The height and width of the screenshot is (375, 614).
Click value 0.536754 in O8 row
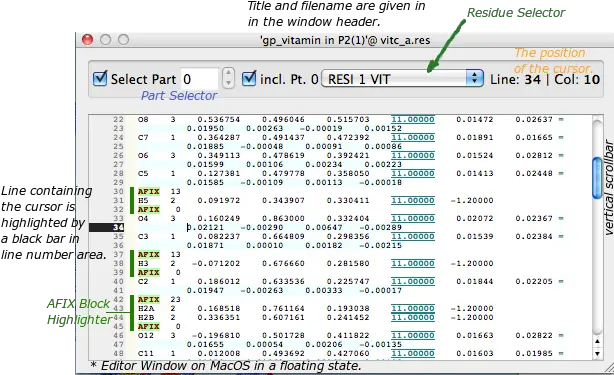tap(219, 119)
